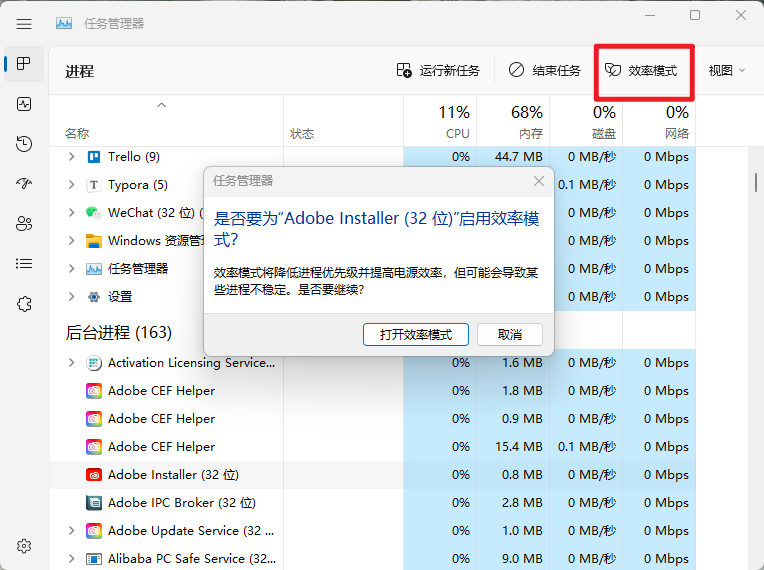
Task: Click the Adobe Installer (32 位) red icon
Action: click(x=94, y=475)
